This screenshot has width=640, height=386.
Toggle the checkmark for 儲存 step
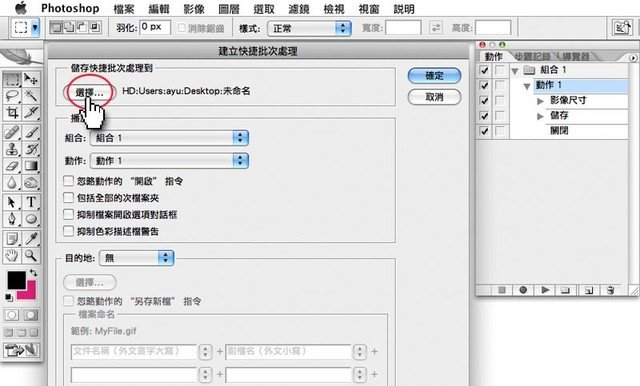click(x=484, y=116)
